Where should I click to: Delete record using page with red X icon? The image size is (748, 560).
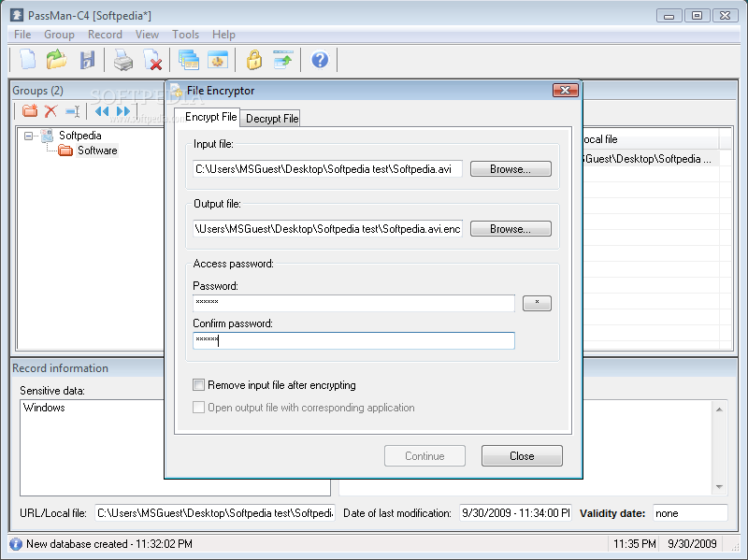(x=153, y=60)
